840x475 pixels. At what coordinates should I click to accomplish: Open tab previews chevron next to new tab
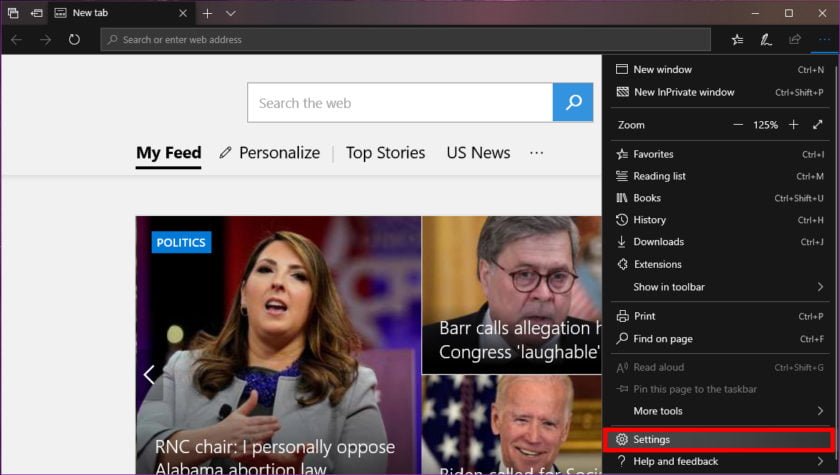tap(231, 13)
